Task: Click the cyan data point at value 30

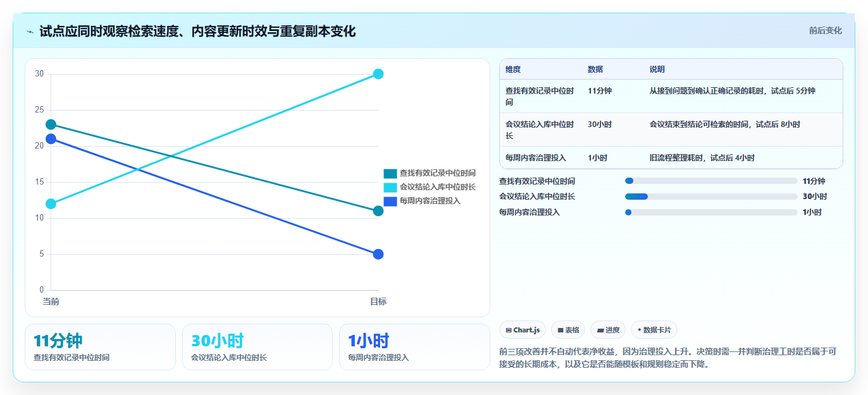Action: (x=378, y=74)
